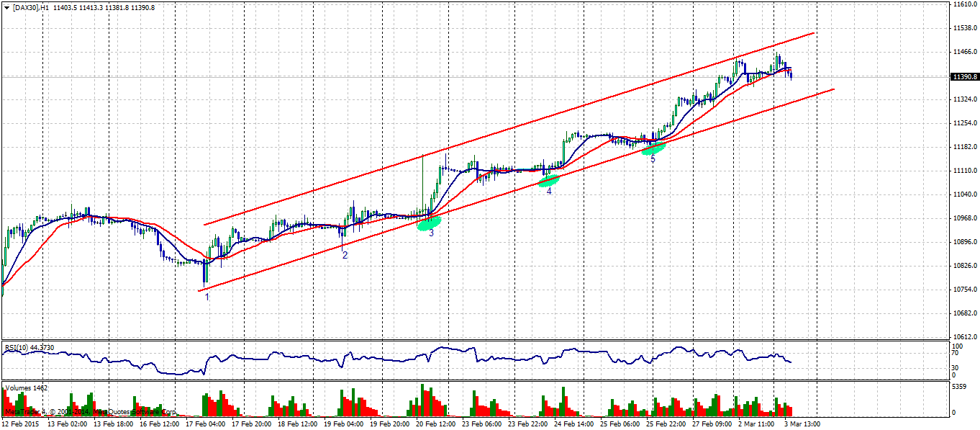Select wave label 3 below green ellipse
The image size is (980, 430).
(x=431, y=233)
